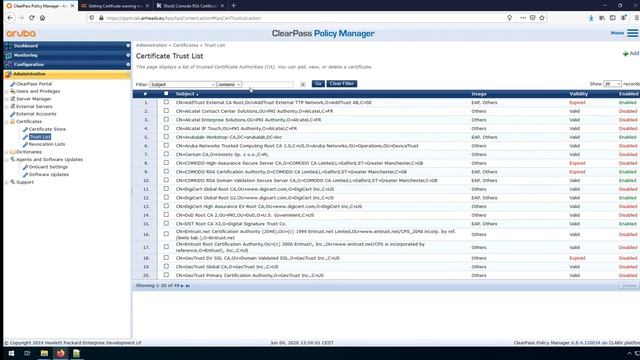The width and height of the screenshot is (640, 360).
Task: Click the Validity column header
Action: pos(578,94)
